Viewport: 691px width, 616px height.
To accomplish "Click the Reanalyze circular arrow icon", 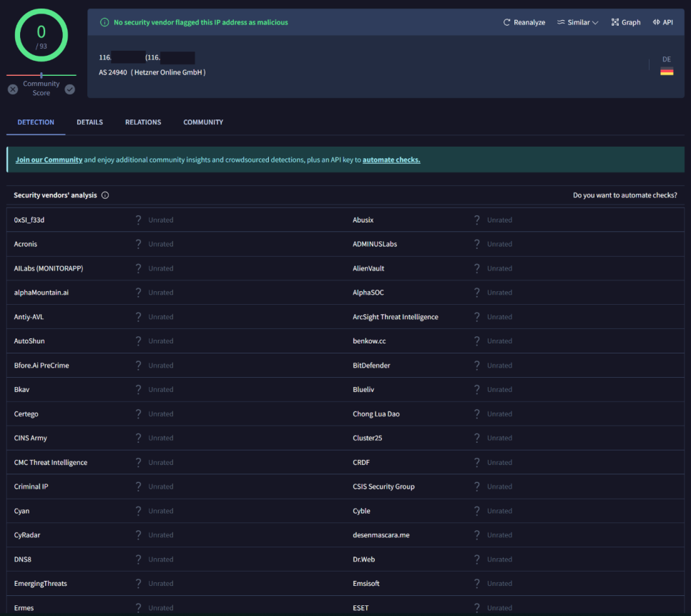I will 506,22.
